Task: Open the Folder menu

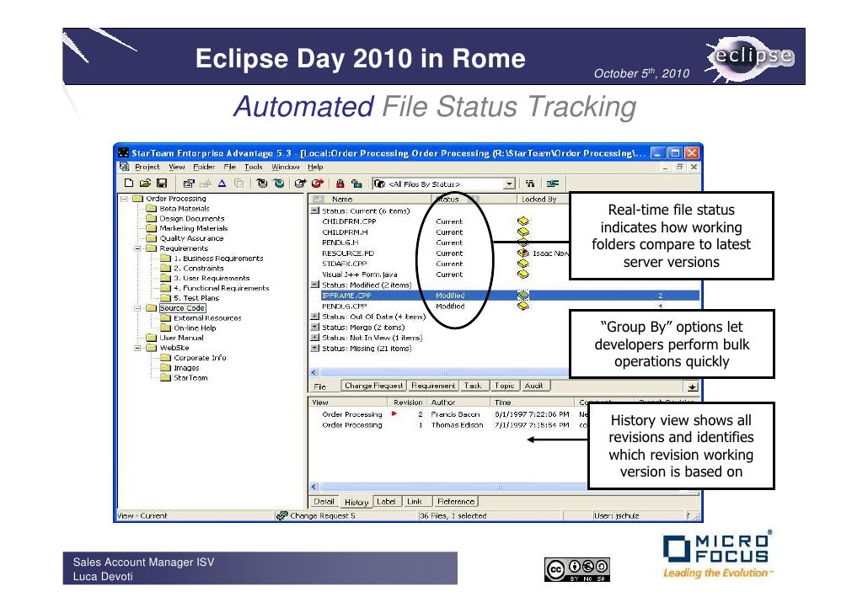Action: (204, 167)
